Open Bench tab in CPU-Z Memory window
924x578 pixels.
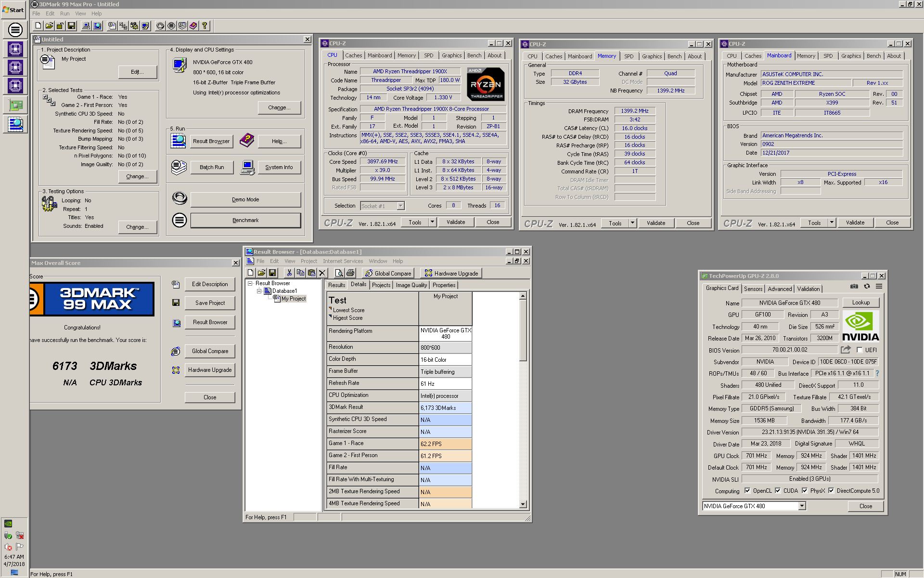pyautogui.click(x=674, y=56)
